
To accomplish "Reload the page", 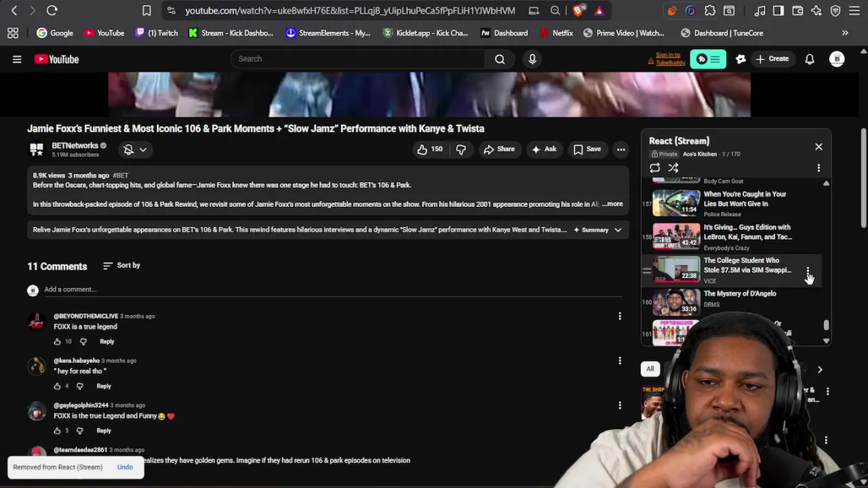I will coord(52,10).
